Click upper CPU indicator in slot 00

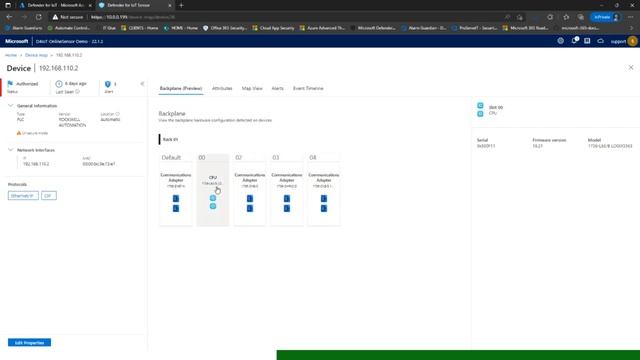coord(213,198)
